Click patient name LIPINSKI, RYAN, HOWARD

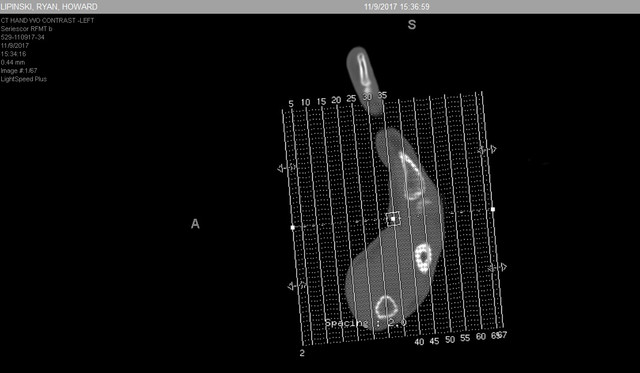click(x=49, y=7)
